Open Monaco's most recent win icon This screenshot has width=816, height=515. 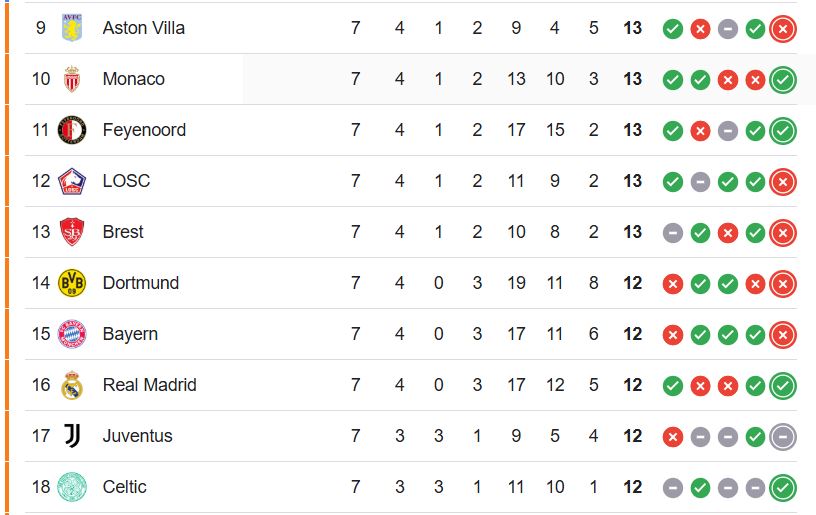click(783, 80)
